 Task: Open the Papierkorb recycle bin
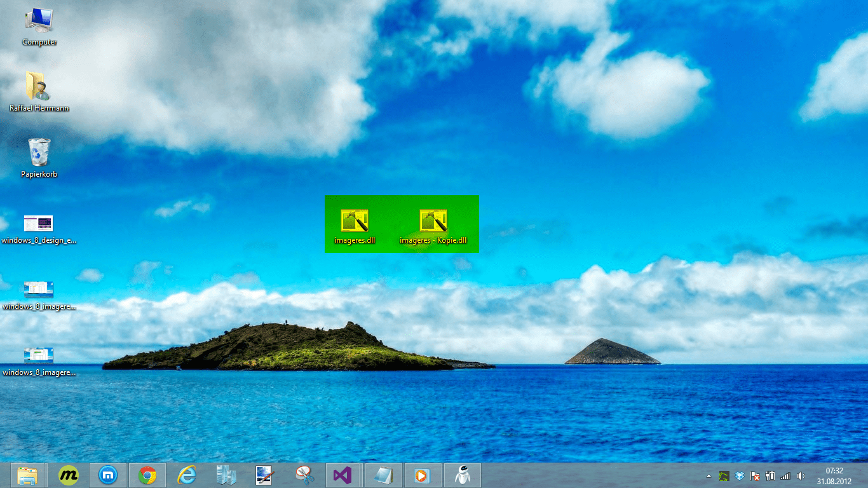pyautogui.click(x=39, y=158)
